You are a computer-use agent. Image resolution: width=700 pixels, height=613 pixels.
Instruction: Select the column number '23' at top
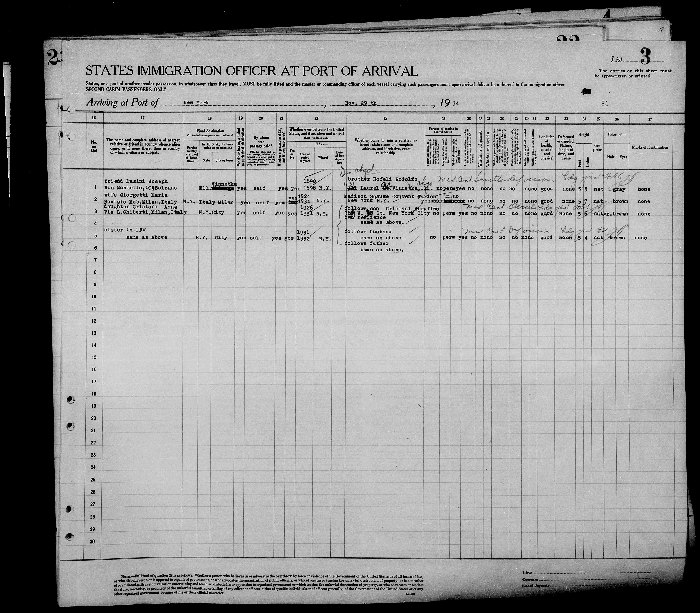386,119
